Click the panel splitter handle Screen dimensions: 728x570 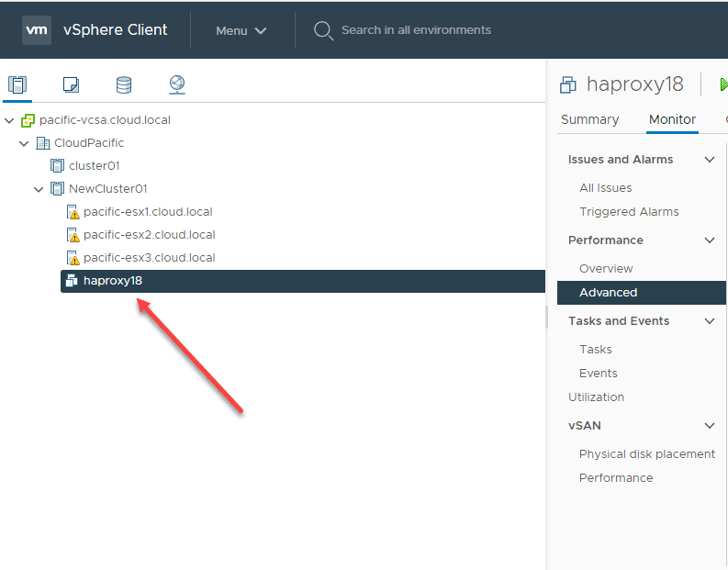[x=546, y=318]
